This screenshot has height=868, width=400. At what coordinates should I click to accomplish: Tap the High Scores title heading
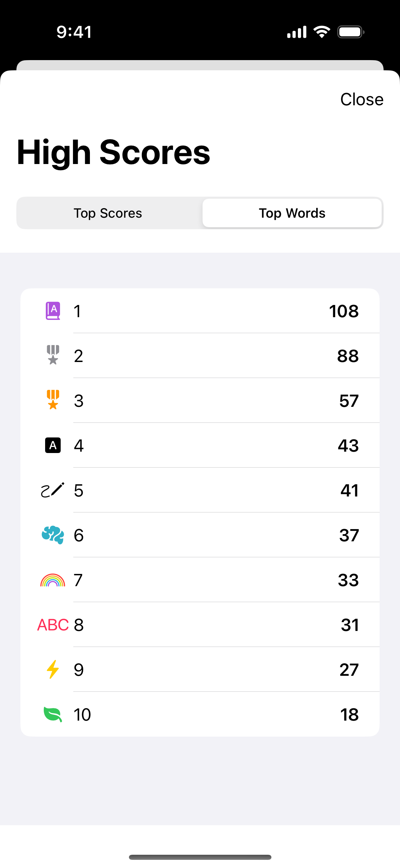pos(114,152)
